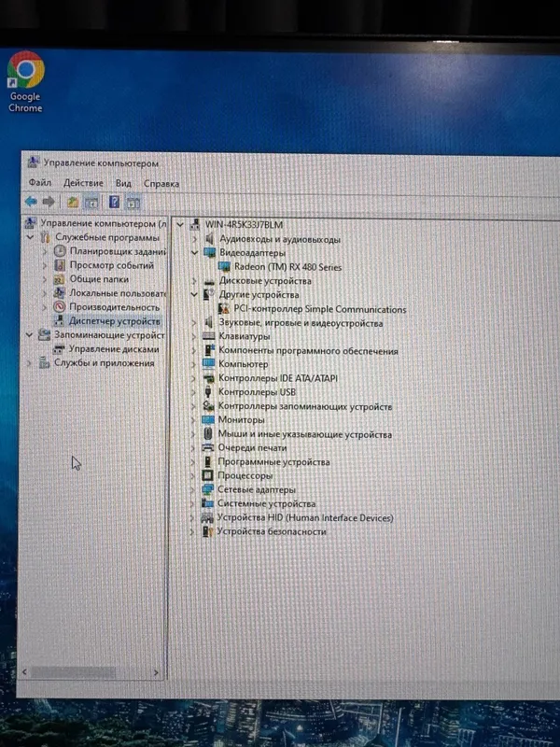Expand Просмотр событий node
This screenshot has width=560, height=747.
click(x=45, y=265)
